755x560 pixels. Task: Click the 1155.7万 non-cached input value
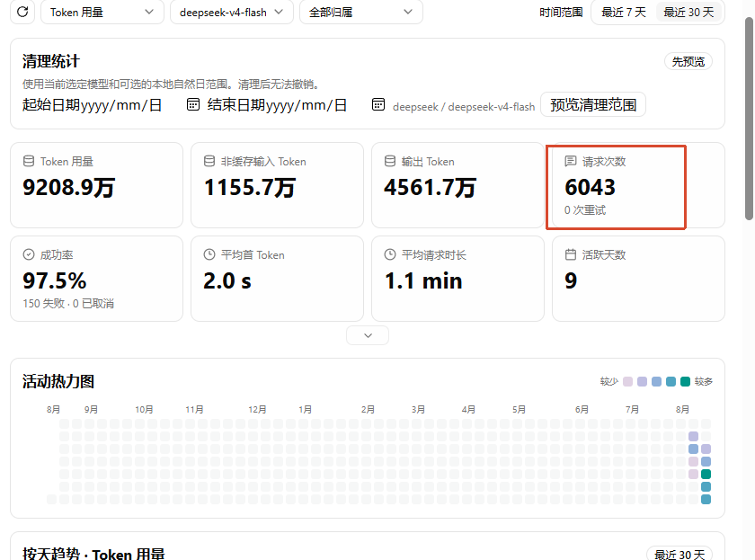coord(250,187)
